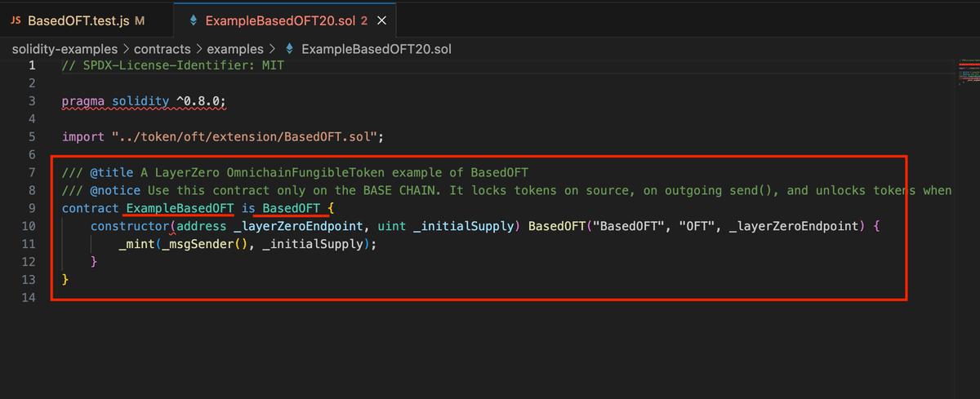Screen dimensions: 980x399
Task: Close the ExampleBasedOFT20.sol tab
Action: (x=382, y=20)
